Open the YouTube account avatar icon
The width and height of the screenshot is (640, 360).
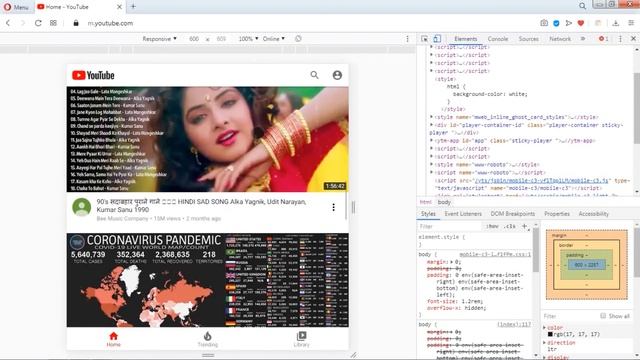(x=337, y=75)
